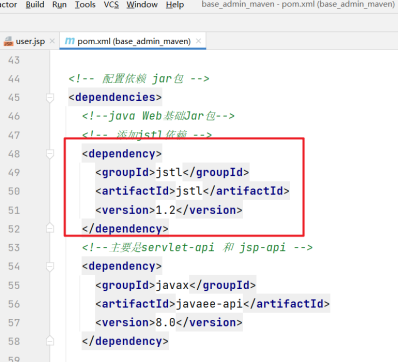Click the <dependency> tag on line 54
Viewport: 399px width, 362px height.
coord(122,266)
